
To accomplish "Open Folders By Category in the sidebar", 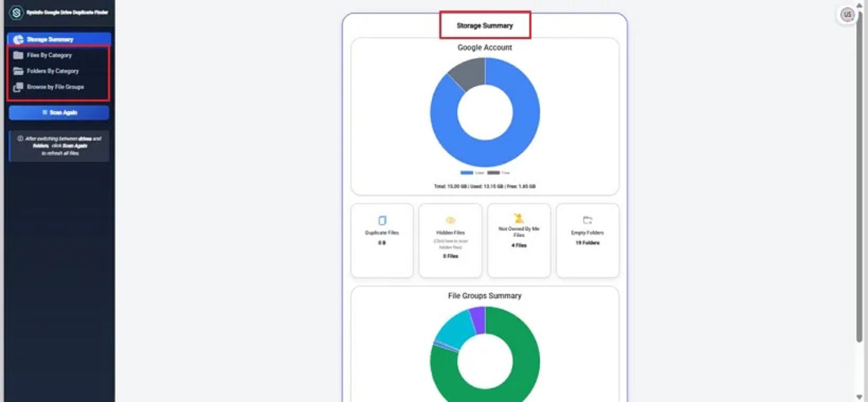I will [x=58, y=71].
